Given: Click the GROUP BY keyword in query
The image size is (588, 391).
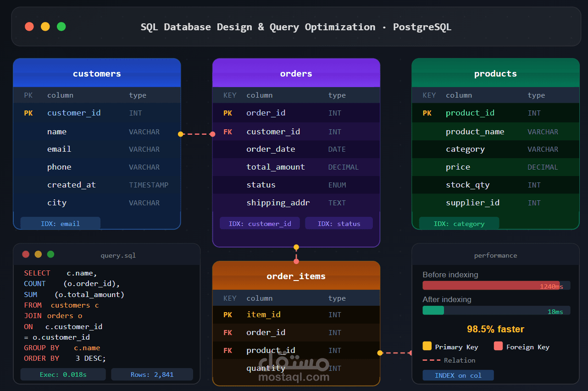Looking at the screenshot, I should pyautogui.click(x=42, y=348).
